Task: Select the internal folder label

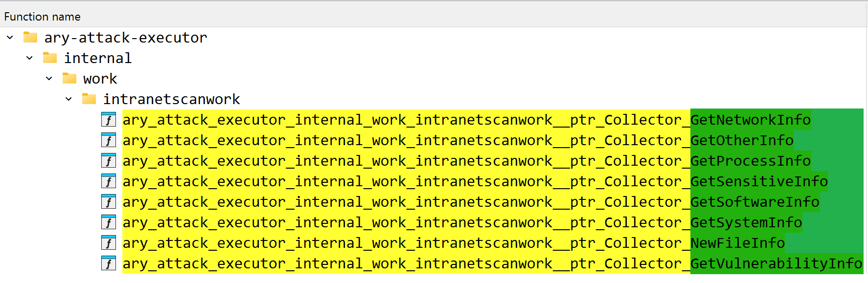Action: tap(98, 58)
